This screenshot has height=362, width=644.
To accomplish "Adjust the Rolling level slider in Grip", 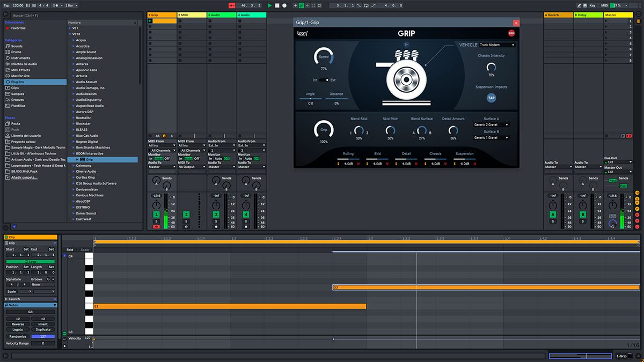I will tap(348, 159).
